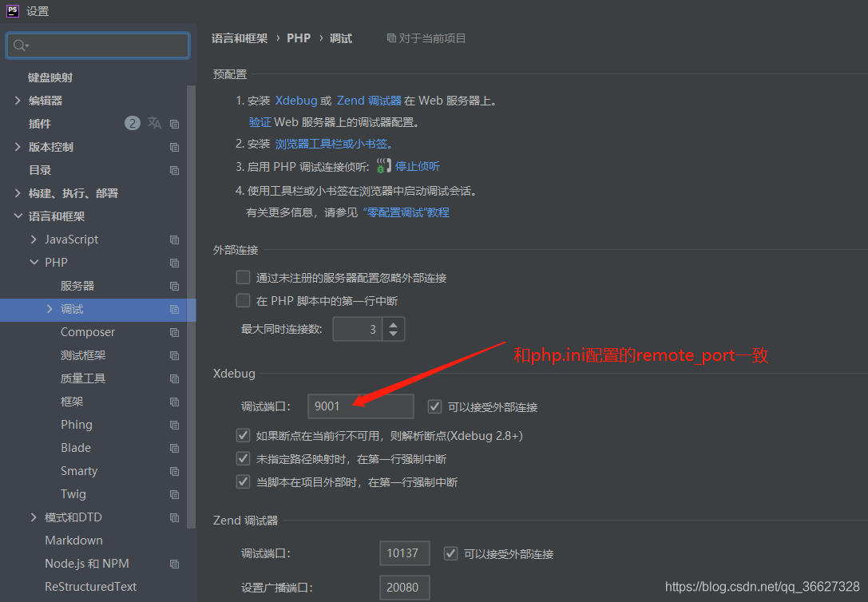The image size is (868, 602).
Task: Open 键盘映射 settings page
Action: point(50,77)
